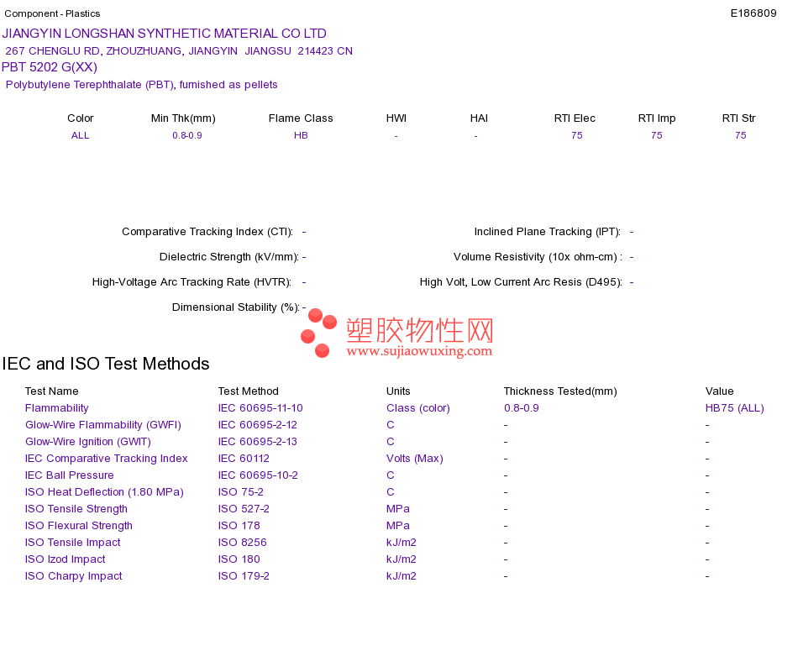This screenshot has width=798, height=672.
Task: Click the Units column header
Action: pyautogui.click(x=398, y=391)
